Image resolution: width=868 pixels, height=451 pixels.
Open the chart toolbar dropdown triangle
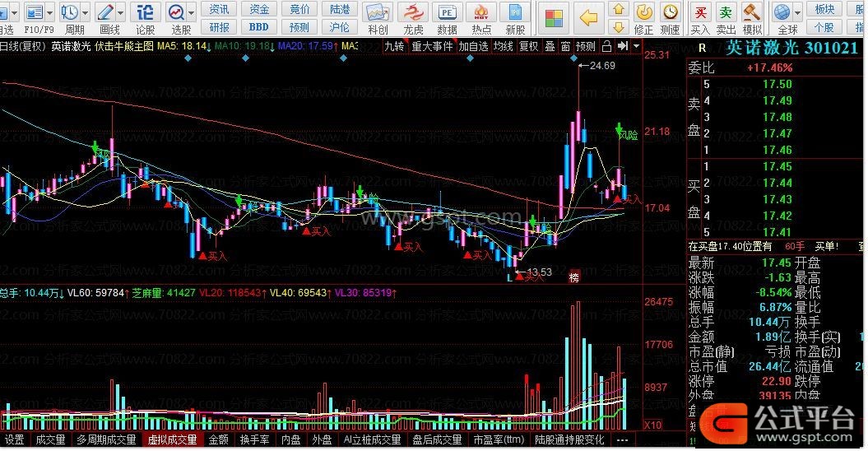[636, 47]
